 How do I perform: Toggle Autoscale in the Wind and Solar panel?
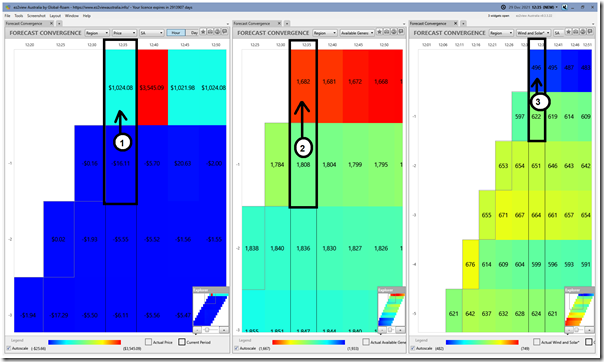pos(413,348)
